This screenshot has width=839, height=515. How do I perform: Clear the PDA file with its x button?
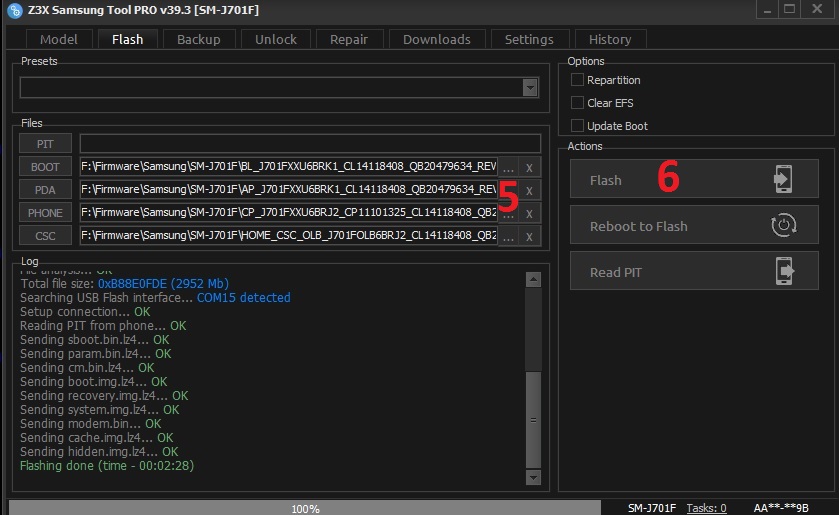tap(529, 190)
